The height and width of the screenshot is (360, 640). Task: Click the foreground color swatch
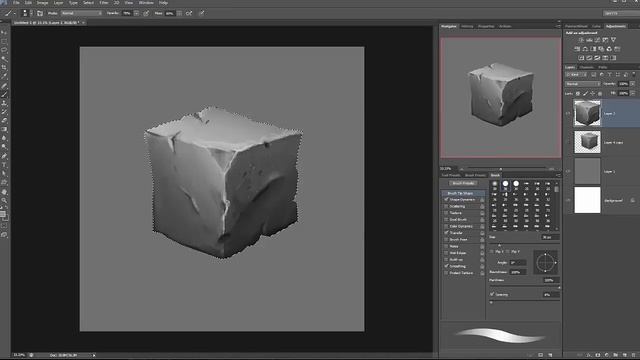click(x=2, y=214)
